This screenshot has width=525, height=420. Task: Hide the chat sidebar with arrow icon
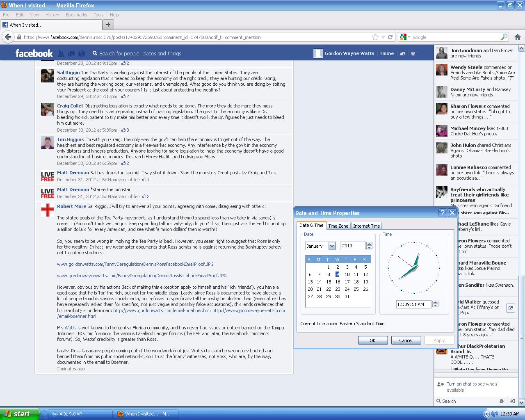click(x=512, y=401)
